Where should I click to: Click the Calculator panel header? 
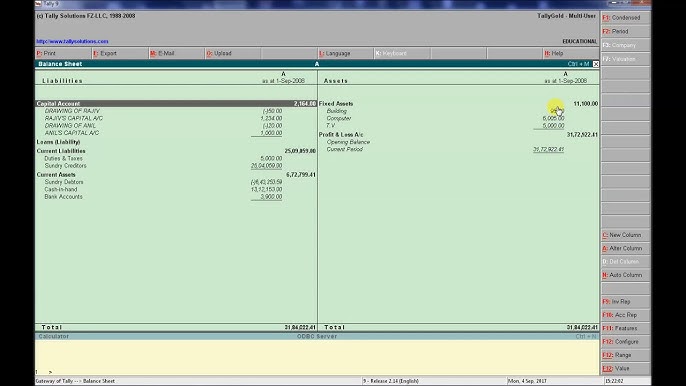pos(53,337)
